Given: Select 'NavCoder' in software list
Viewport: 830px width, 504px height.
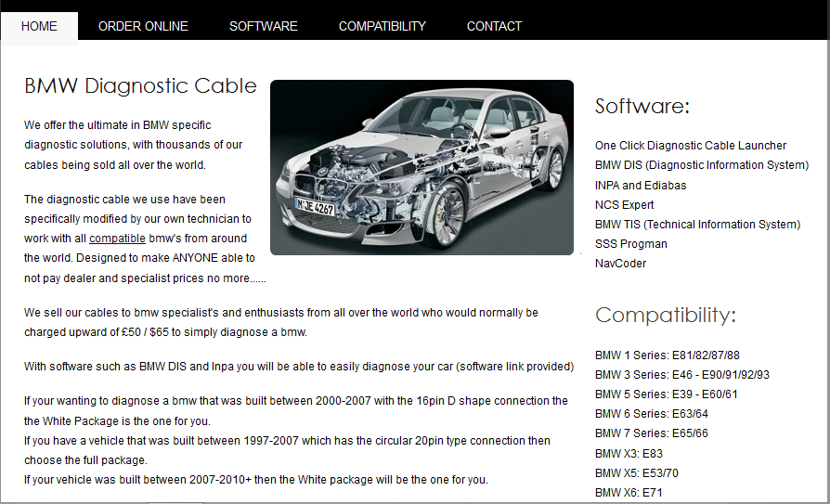Looking at the screenshot, I should click(x=620, y=264).
